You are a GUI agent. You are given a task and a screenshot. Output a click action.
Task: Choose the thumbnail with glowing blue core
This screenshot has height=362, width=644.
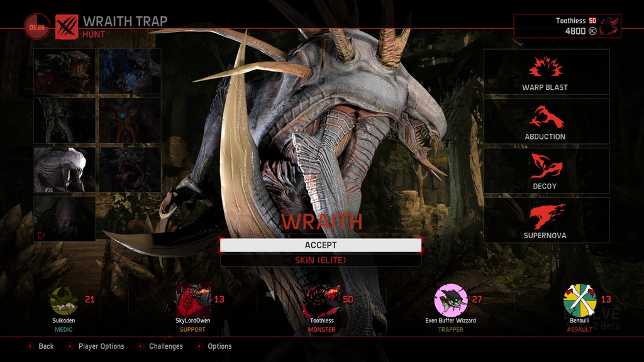(130, 120)
